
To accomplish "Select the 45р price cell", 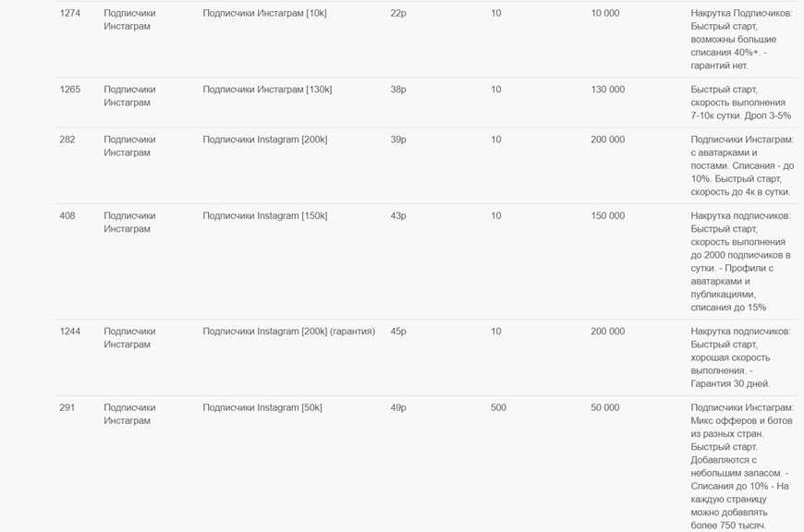I will 398,332.
